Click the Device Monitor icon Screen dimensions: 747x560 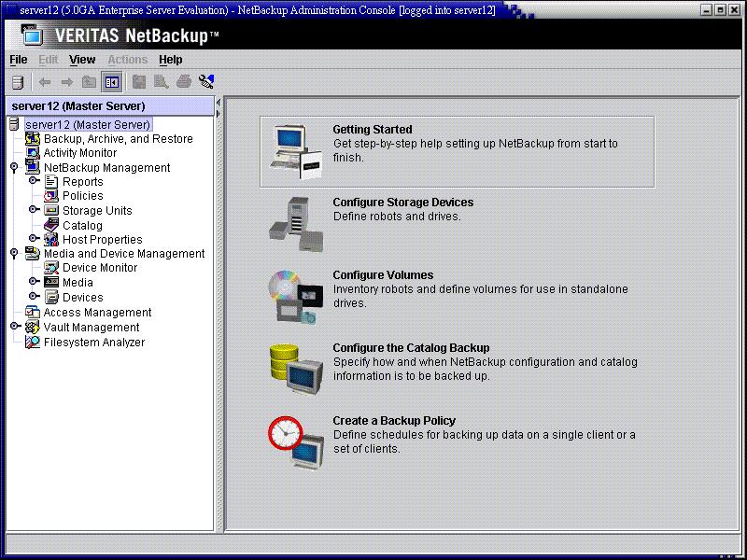51,268
